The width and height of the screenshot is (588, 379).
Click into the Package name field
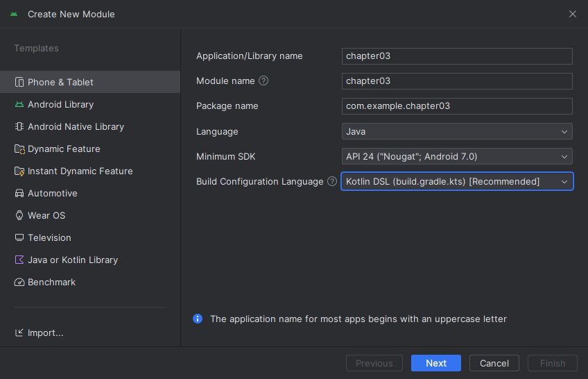click(x=457, y=106)
